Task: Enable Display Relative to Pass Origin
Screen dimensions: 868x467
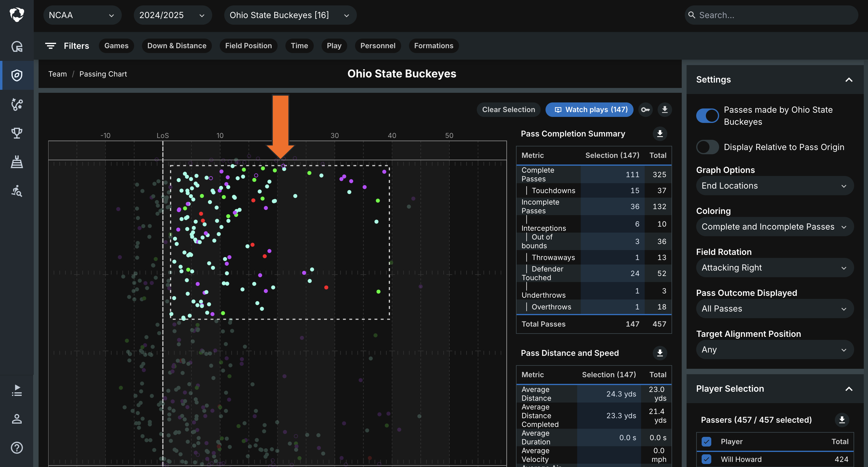Action: point(707,147)
